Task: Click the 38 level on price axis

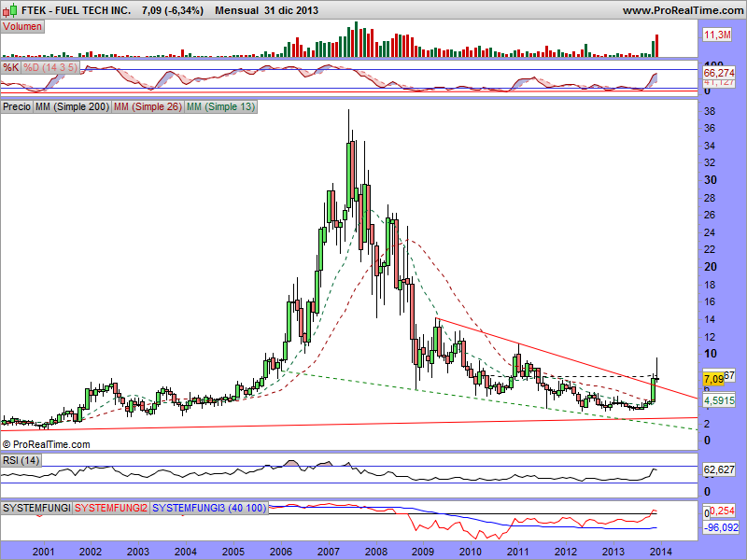Action: 710,111
